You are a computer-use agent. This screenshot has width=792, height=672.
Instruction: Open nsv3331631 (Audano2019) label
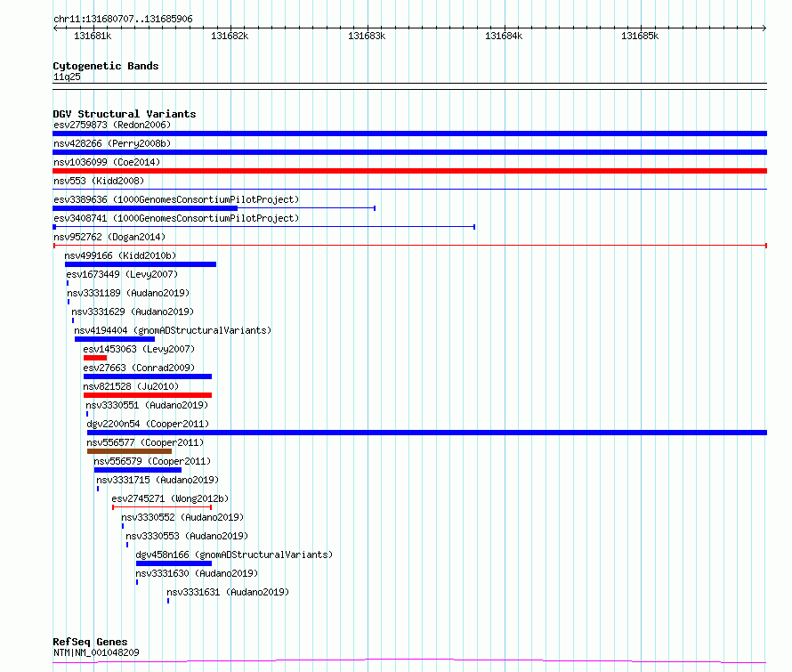pos(228,592)
